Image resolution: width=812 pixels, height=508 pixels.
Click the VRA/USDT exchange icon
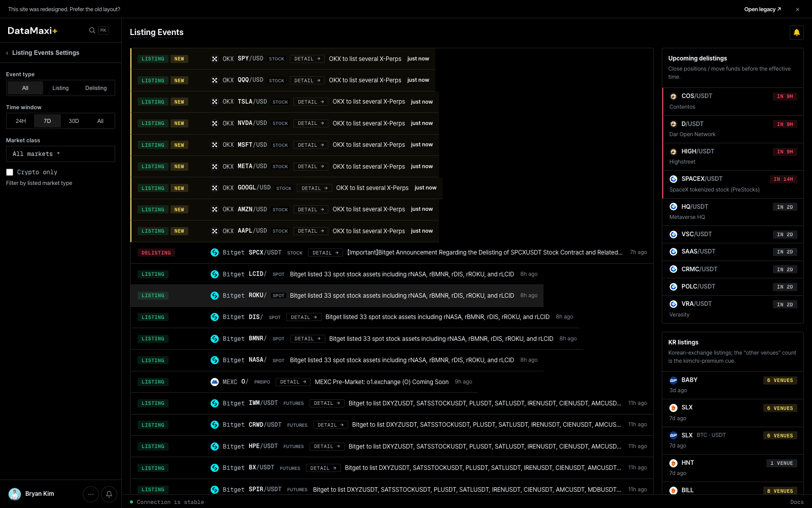[x=673, y=304]
